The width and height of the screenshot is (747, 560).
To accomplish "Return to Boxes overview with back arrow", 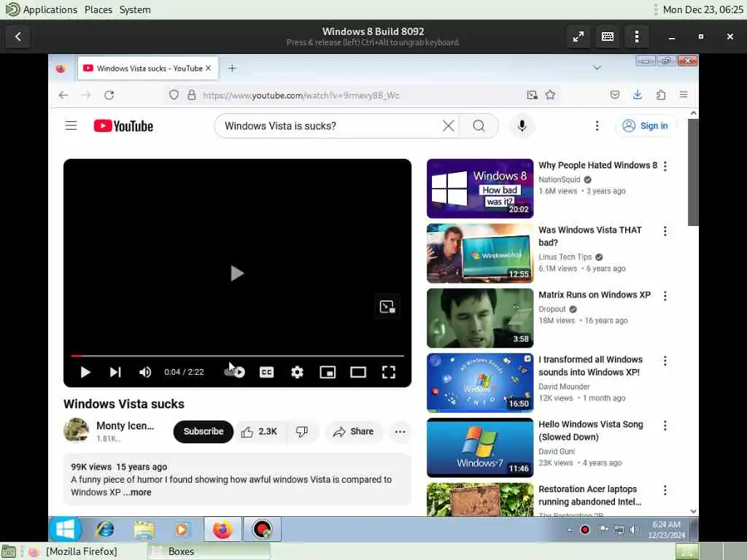I will (x=18, y=36).
